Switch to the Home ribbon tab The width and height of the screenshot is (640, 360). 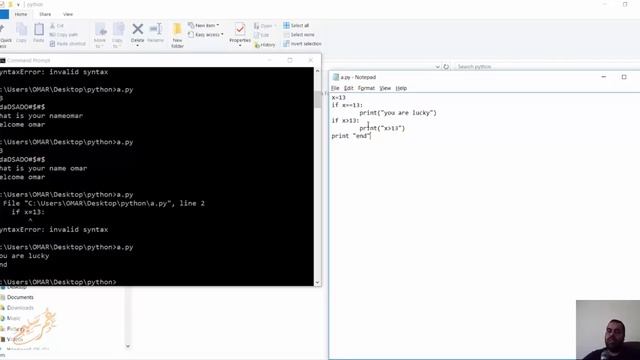tap(21, 14)
